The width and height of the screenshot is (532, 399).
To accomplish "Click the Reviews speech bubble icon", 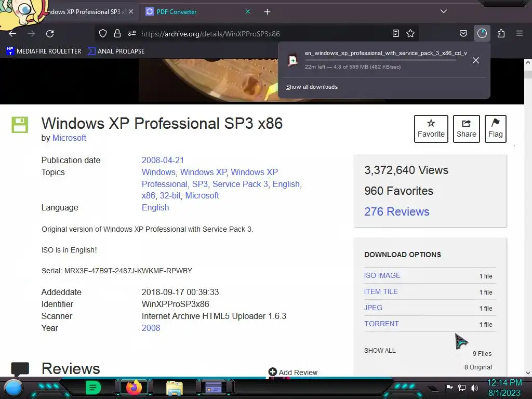I will 20,369.
